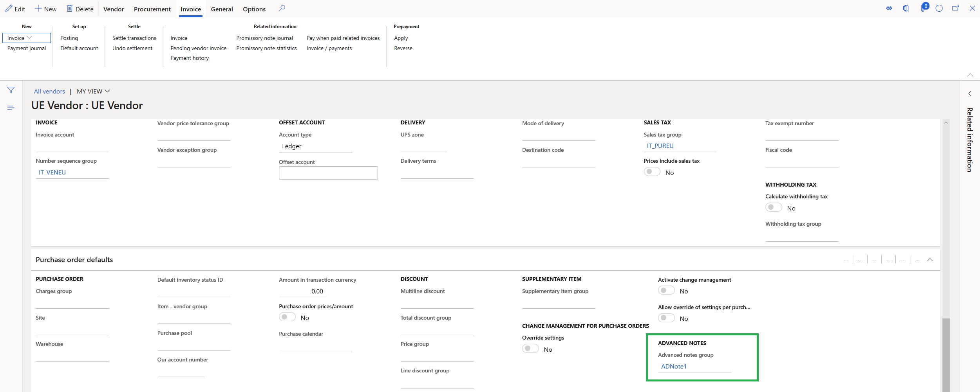This screenshot has height=392, width=980.
Task: Click Settle transactions button
Action: click(x=134, y=38)
